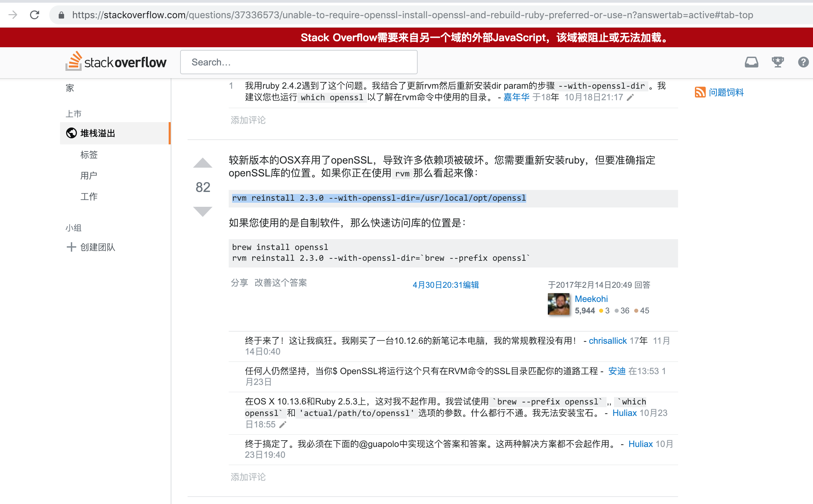The height and width of the screenshot is (504, 813).
Task: Click the 分享 link under the answer
Action: 240,283
